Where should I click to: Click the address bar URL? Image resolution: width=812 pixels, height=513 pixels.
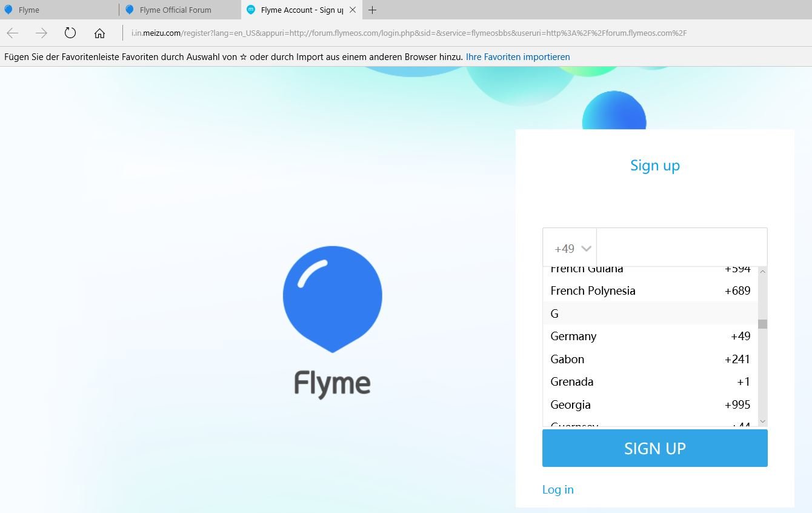pyautogui.click(x=409, y=33)
